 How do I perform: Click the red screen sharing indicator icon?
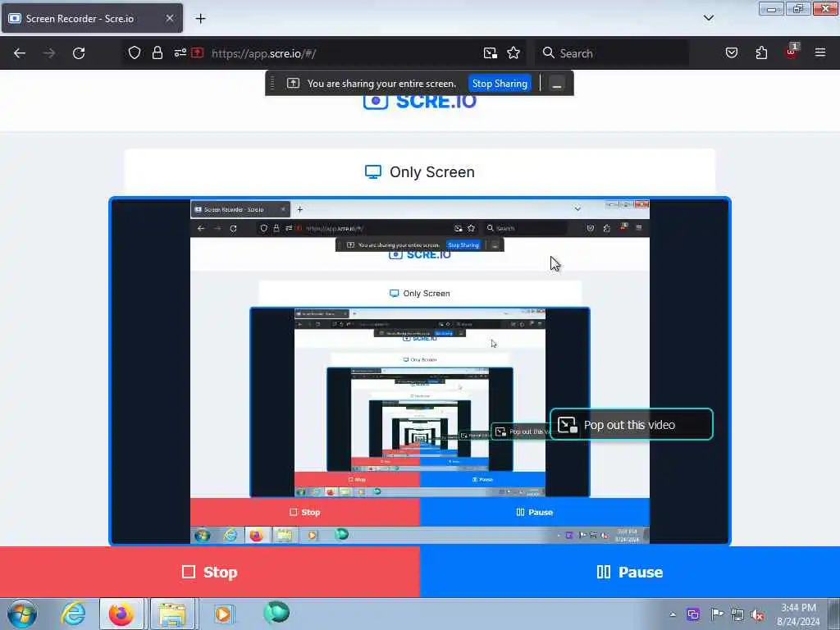point(198,52)
